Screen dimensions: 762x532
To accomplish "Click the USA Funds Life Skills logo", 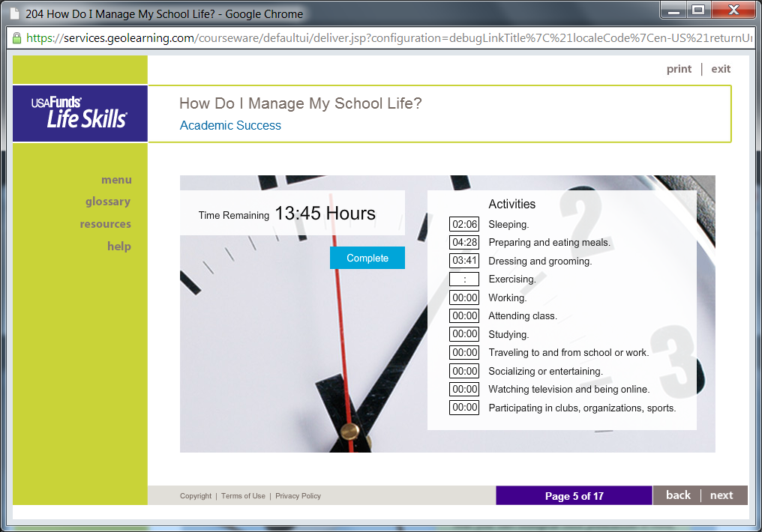I will (x=79, y=113).
